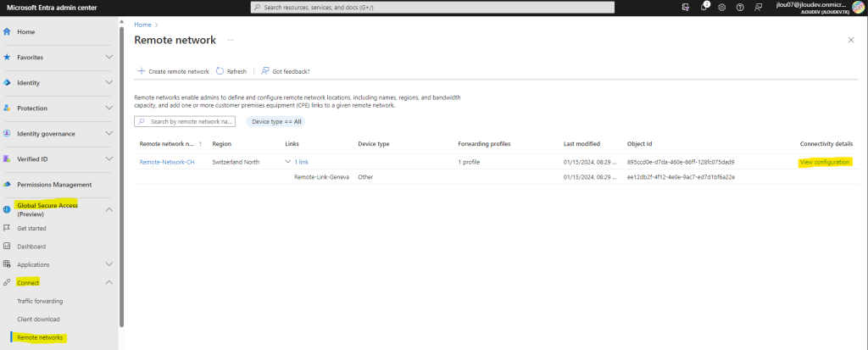Click the Protection icon in sidebar
This screenshot has height=350, width=868.
[x=7, y=108]
